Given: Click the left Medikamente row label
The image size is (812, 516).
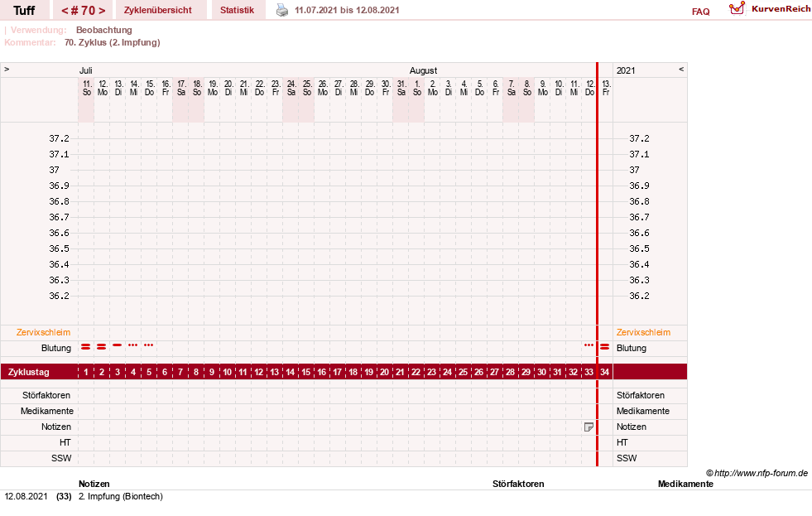Looking at the screenshot, I should [47, 411].
